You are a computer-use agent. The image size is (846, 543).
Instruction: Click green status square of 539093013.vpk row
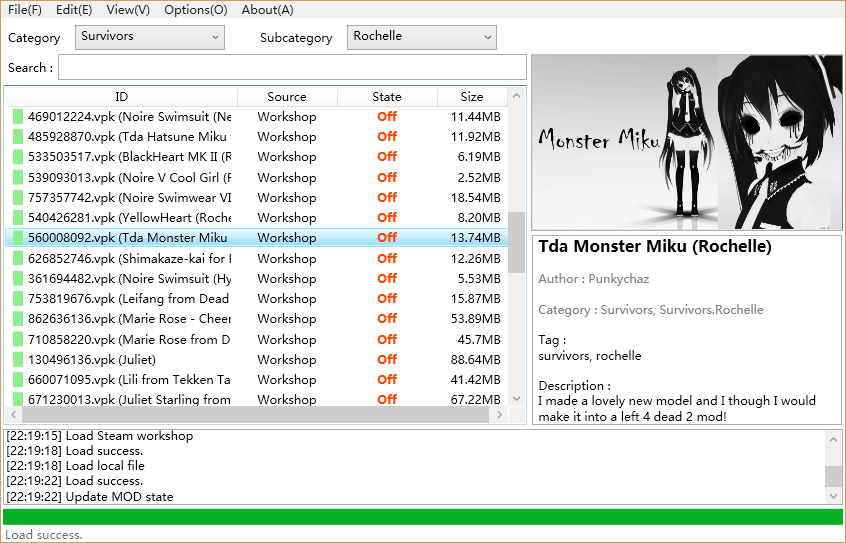18,177
